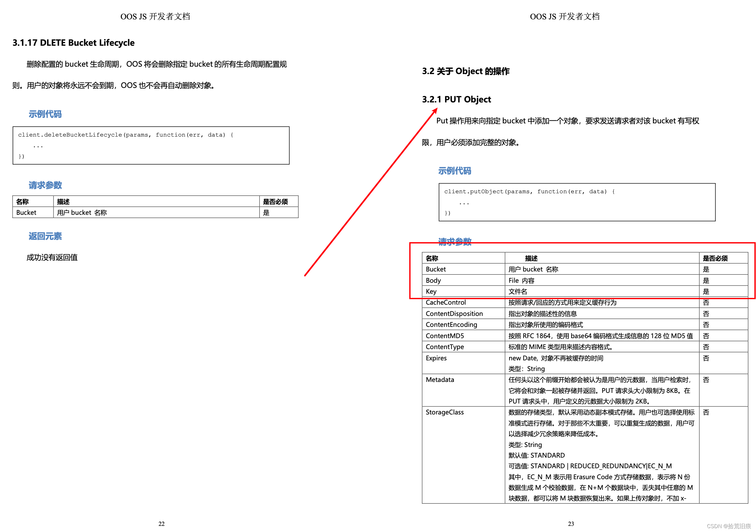Click '默认值: STANDARD' line

click(x=536, y=455)
